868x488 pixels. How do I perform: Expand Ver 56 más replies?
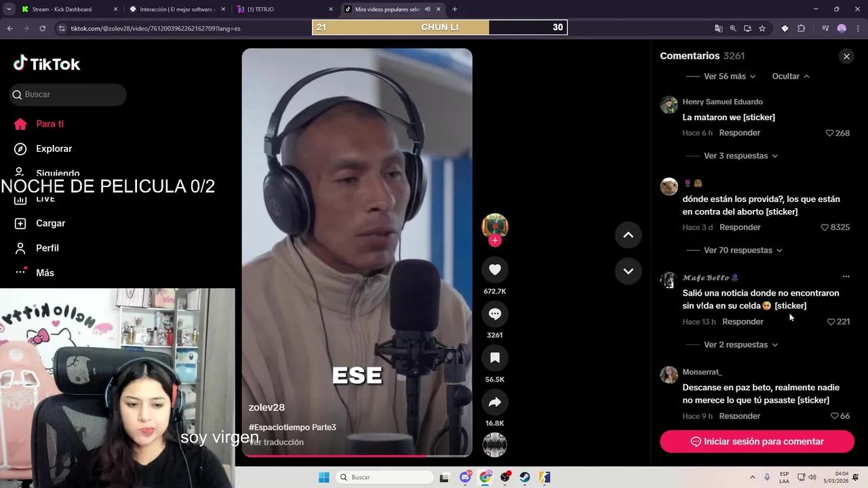(x=730, y=77)
